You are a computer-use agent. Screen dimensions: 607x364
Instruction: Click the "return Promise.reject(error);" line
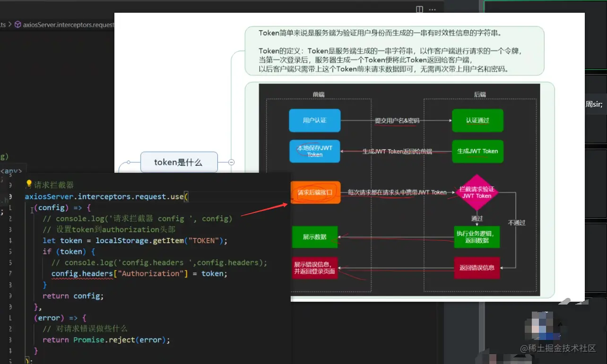(106, 340)
